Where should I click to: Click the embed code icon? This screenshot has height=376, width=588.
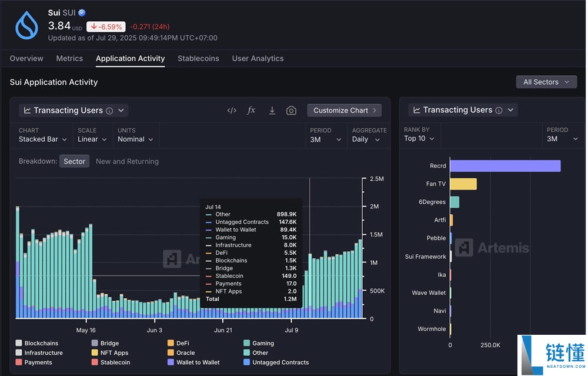232,111
